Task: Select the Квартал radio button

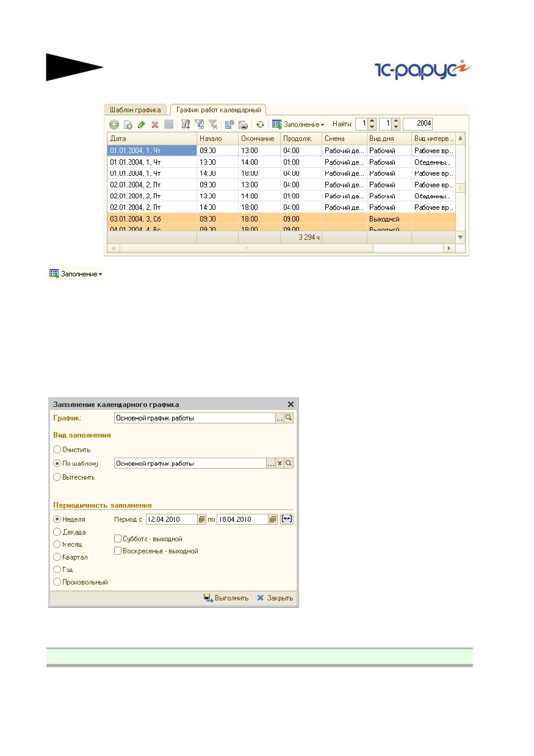Action: pos(57,557)
